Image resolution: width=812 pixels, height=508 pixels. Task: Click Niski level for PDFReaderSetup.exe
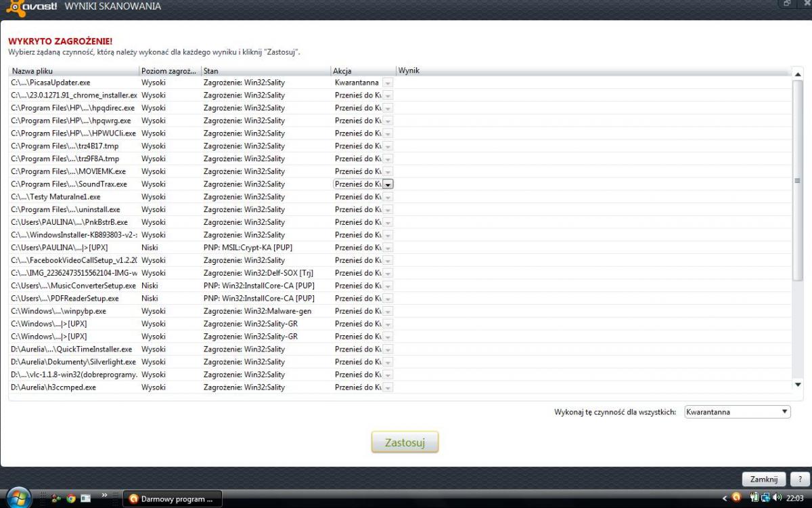coord(150,299)
